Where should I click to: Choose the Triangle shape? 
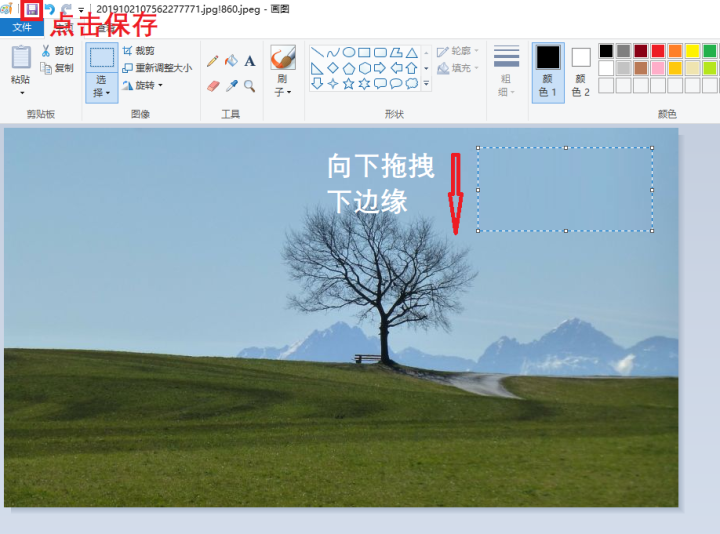[412, 52]
